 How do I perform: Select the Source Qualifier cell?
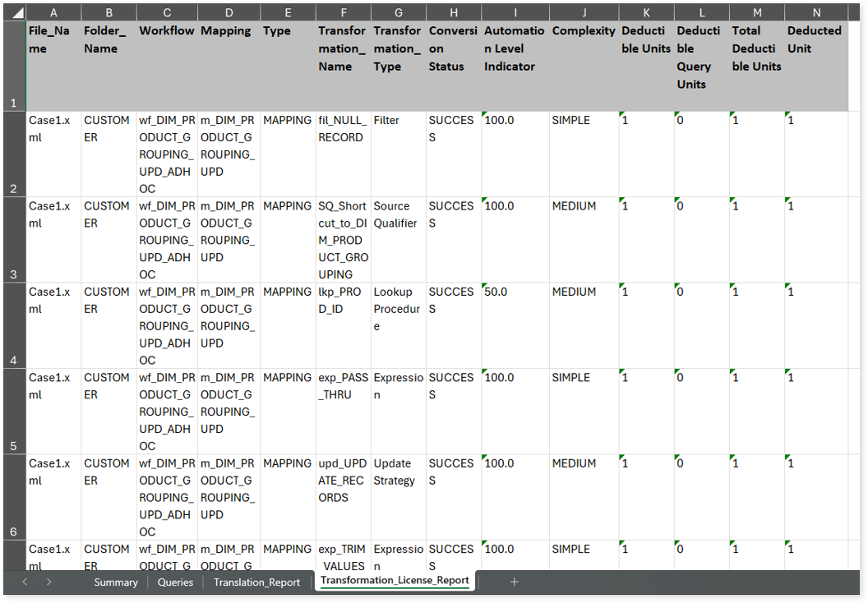[x=399, y=240]
